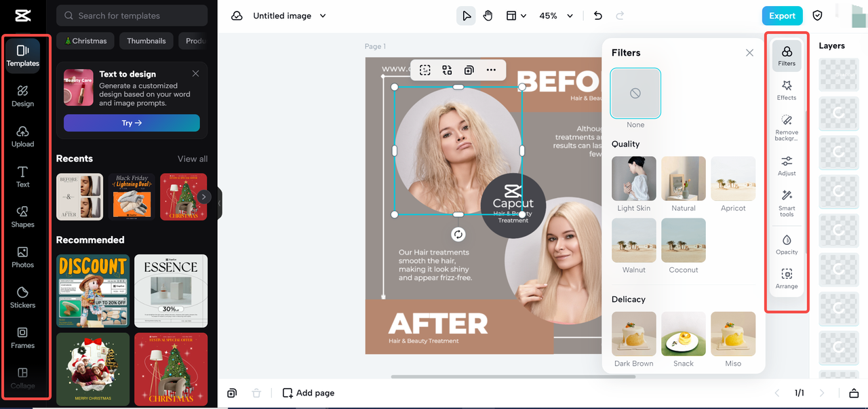Go to previous page arrow
This screenshot has height=409, width=868.
point(777,393)
